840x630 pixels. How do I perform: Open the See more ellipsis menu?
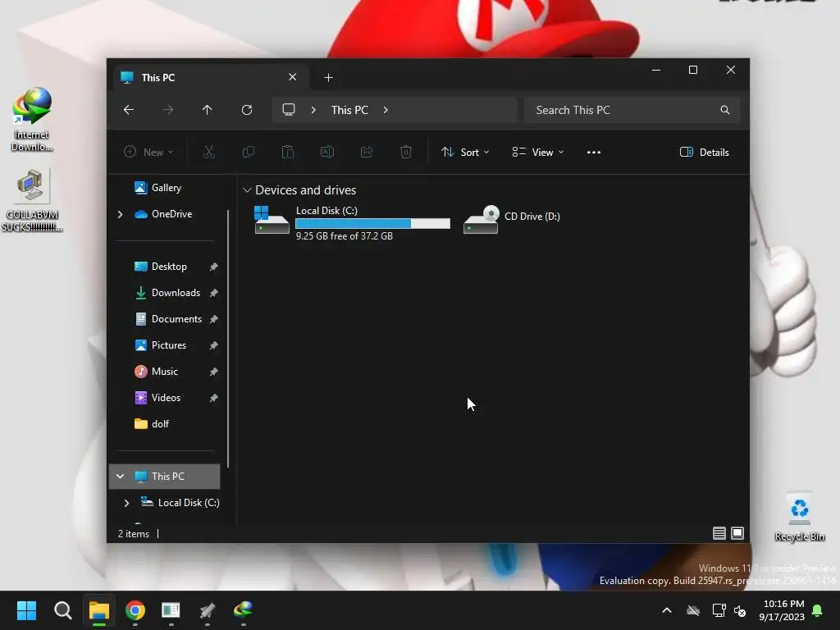[x=594, y=152]
